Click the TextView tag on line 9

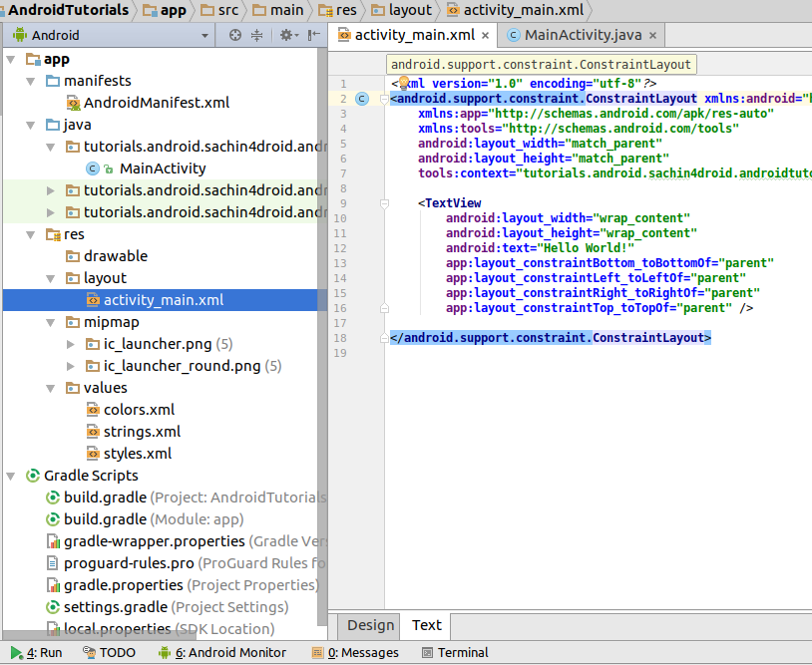(453, 203)
